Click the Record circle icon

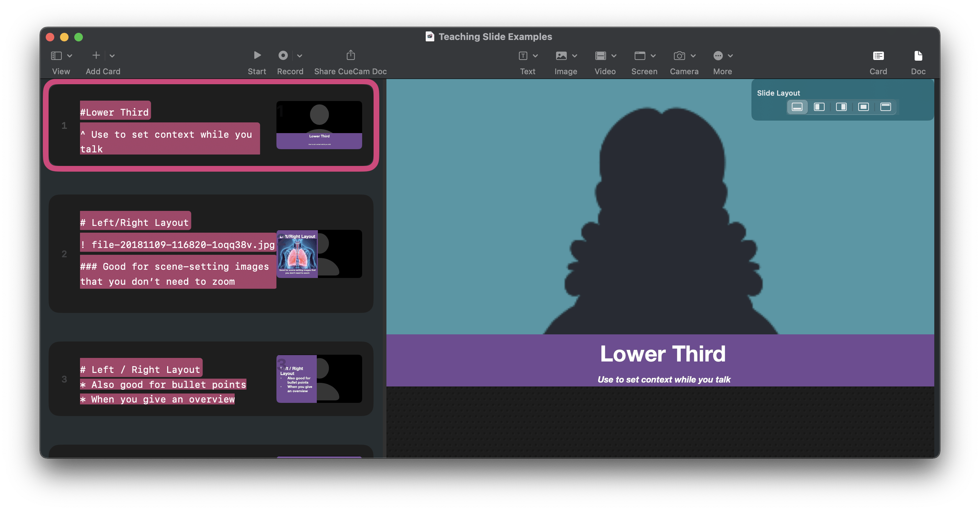[283, 56]
